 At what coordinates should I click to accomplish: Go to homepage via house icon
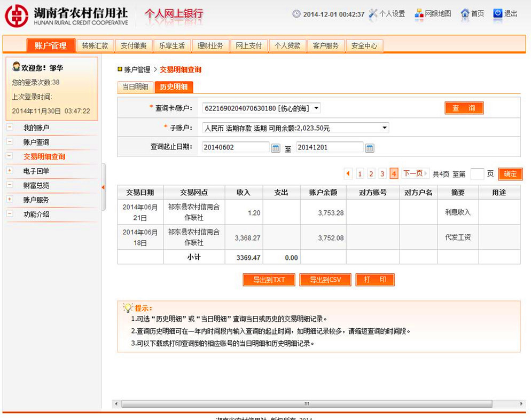(465, 14)
